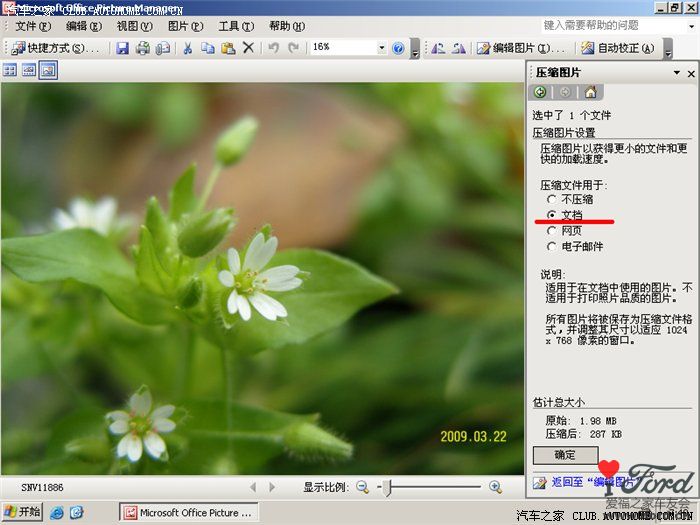Switch to Filmstrip view icon
Viewport: 700px width, 525px height.
click(x=29, y=70)
